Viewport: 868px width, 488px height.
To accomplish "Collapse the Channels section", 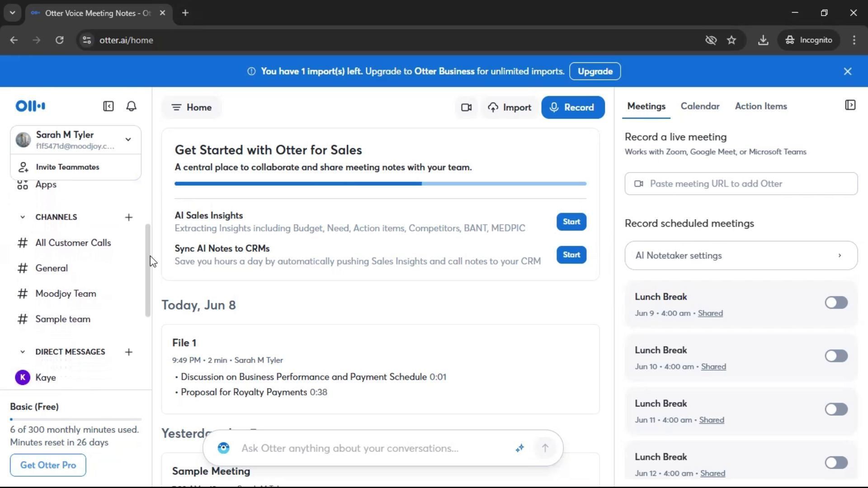I will [x=23, y=217].
